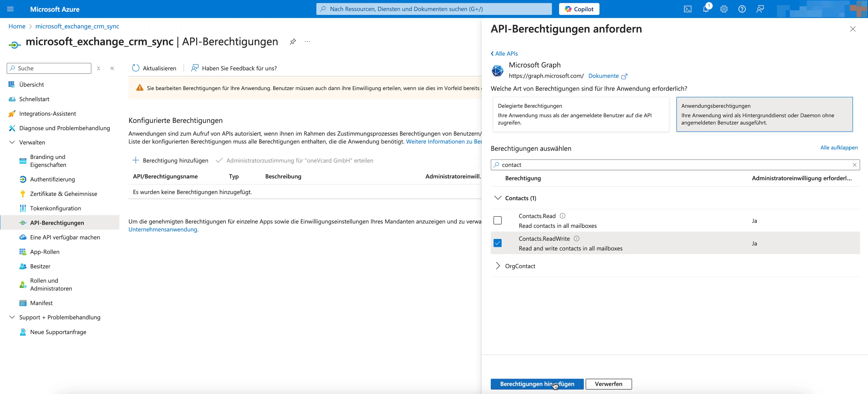This screenshot has height=394, width=868.
Task: Open the Weitere Informationen link
Action: click(x=444, y=142)
